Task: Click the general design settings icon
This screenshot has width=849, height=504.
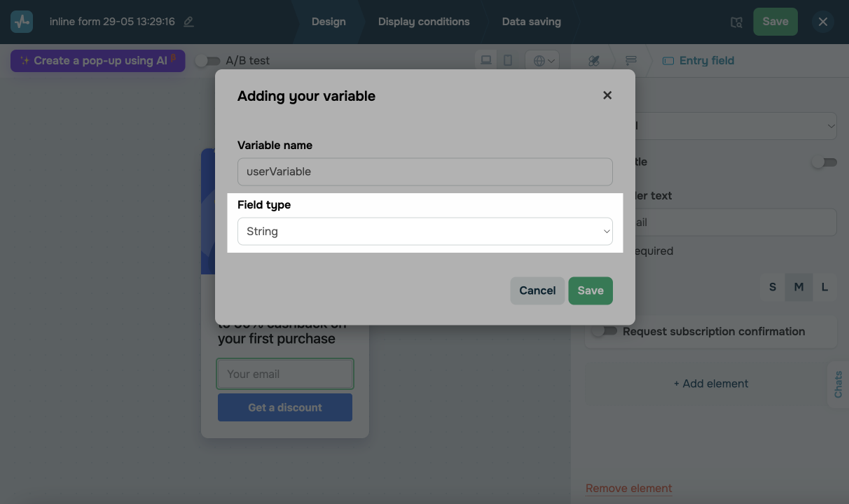Action: pyautogui.click(x=594, y=61)
